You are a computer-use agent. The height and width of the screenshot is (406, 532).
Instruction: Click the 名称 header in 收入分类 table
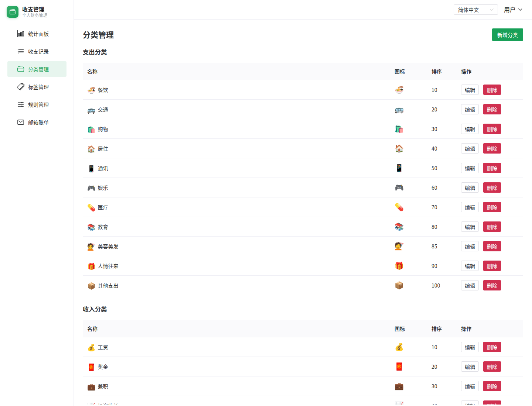click(92, 329)
